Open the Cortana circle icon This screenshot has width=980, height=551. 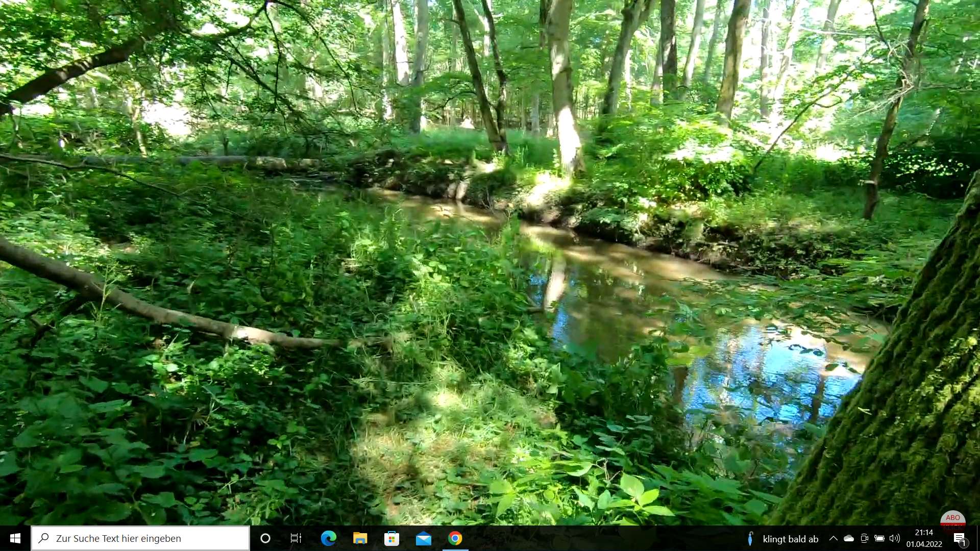pos(265,538)
